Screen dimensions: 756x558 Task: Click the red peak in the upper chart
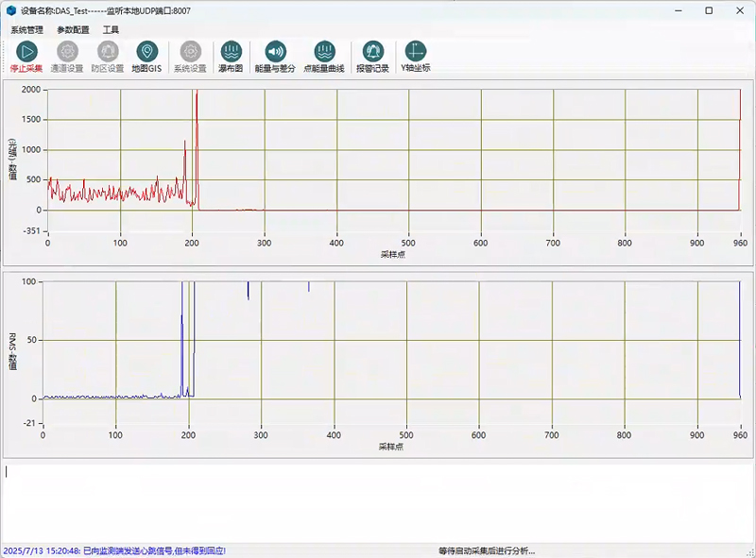(x=196, y=104)
